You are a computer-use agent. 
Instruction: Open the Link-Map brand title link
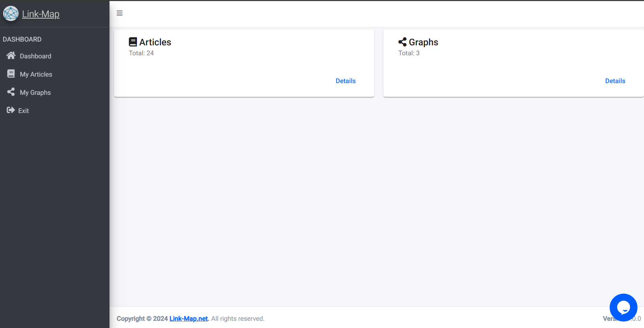(41, 14)
